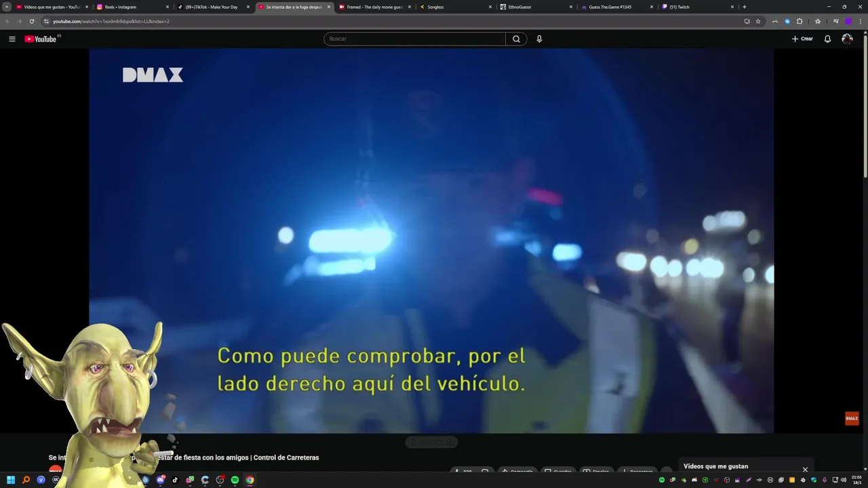
Task: Click the Videos que me gustan playlist title
Action: pos(715,466)
